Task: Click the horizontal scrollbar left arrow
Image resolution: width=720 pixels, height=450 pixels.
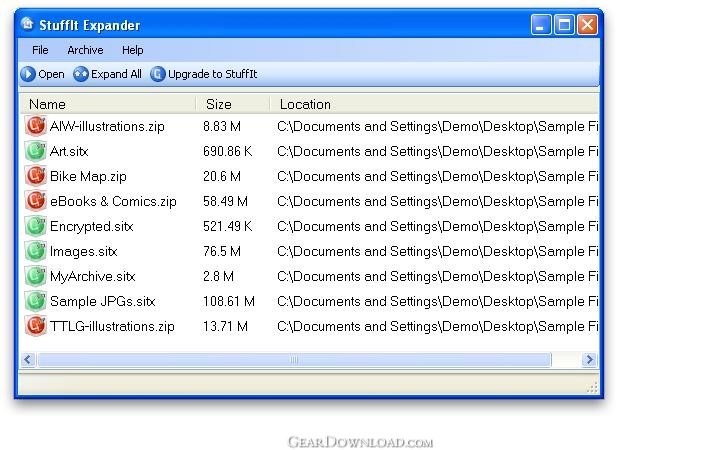Action: tap(28, 360)
